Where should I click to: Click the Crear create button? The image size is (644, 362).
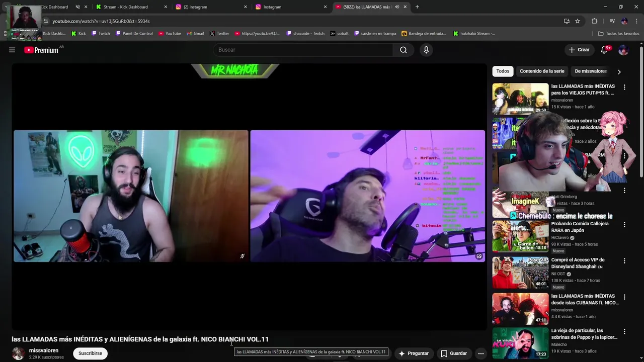[579, 50]
